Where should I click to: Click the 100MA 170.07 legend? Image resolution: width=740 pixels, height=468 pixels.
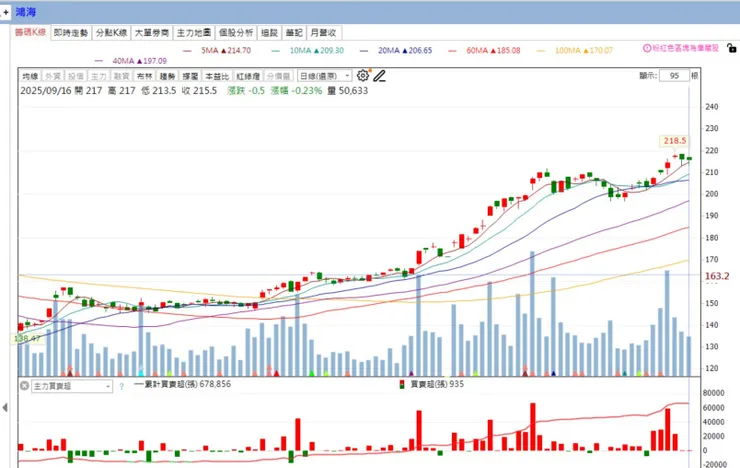point(574,50)
